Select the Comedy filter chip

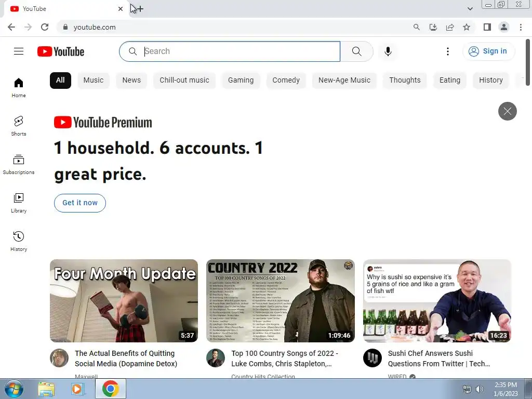click(286, 81)
